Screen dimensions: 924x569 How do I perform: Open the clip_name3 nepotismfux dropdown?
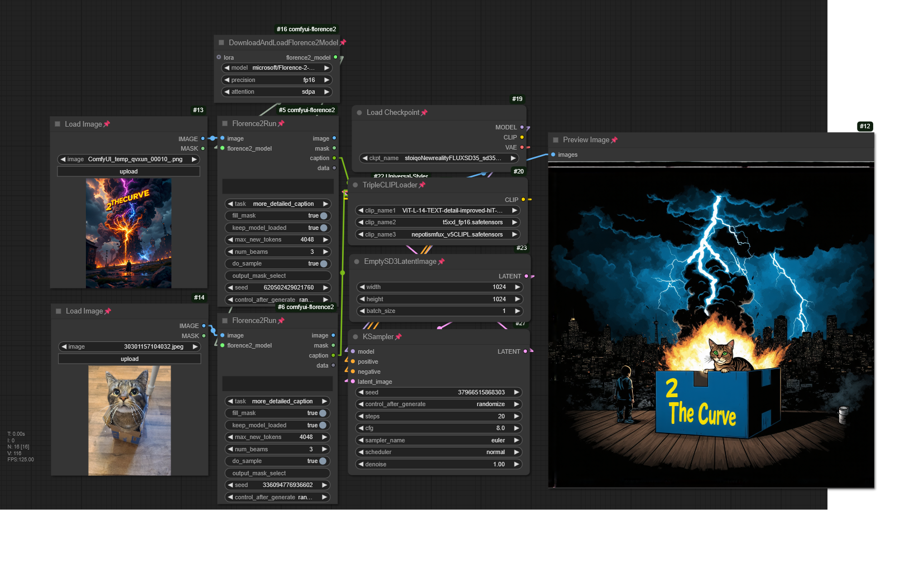(437, 235)
